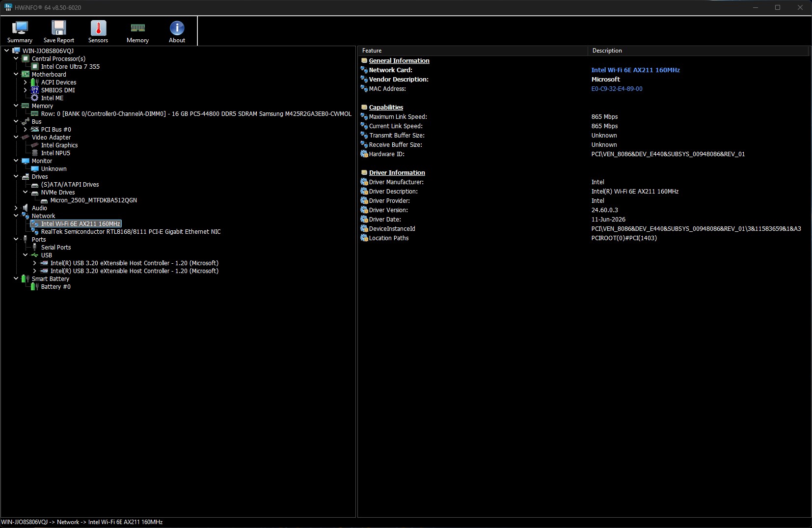Click the DMI icon beside SMBIOS DMI
The width and height of the screenshot is (812, 528).
click(x=35, y=90)
